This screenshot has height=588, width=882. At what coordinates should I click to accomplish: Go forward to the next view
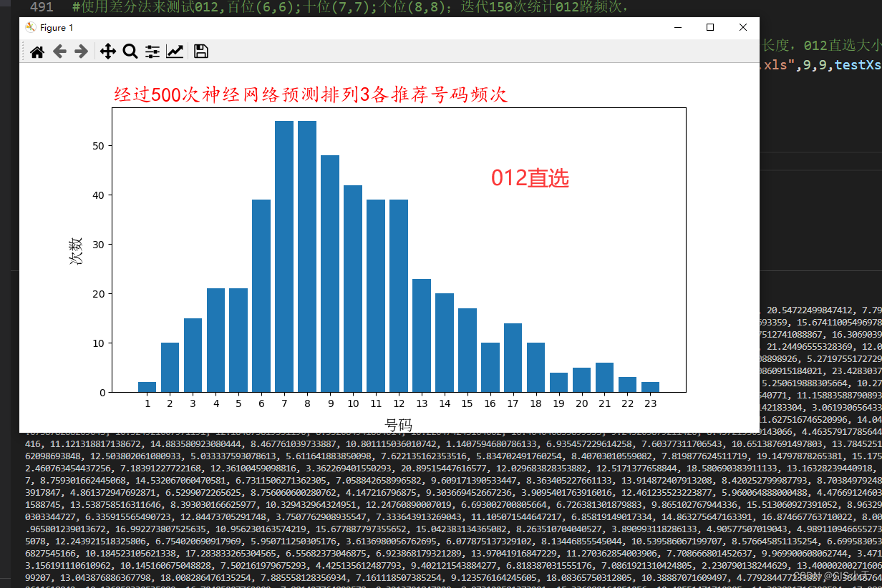(81, 52)
